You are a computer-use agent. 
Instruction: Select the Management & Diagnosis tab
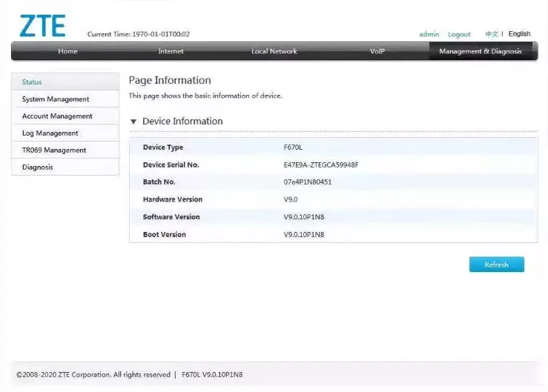(x=480, y=51)
